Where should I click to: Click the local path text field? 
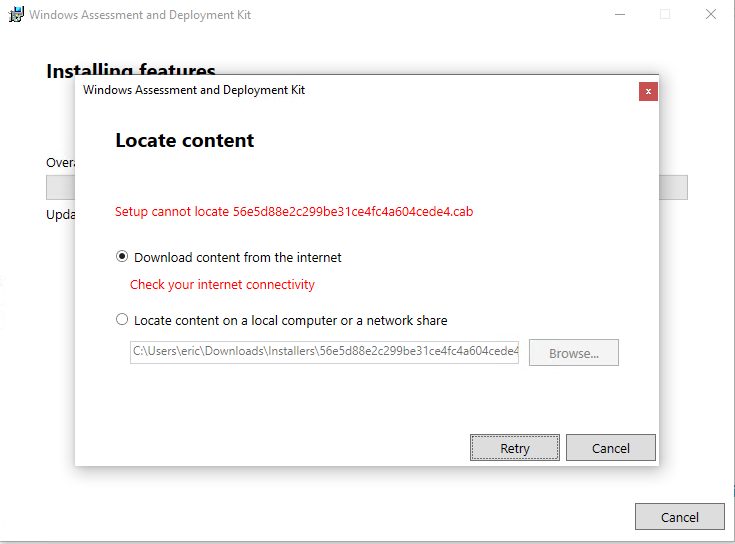[324, 352]
